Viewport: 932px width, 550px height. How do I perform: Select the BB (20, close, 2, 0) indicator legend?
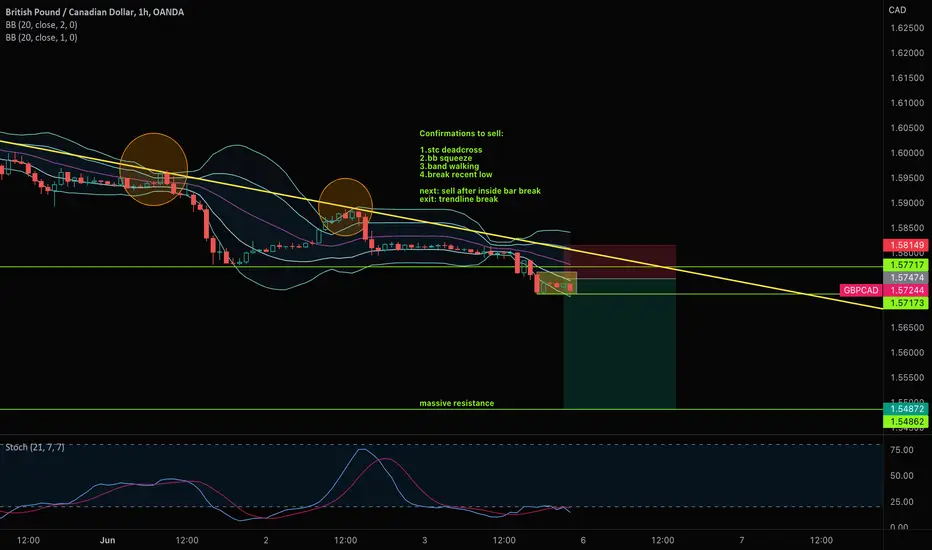(x=41, y=25)
